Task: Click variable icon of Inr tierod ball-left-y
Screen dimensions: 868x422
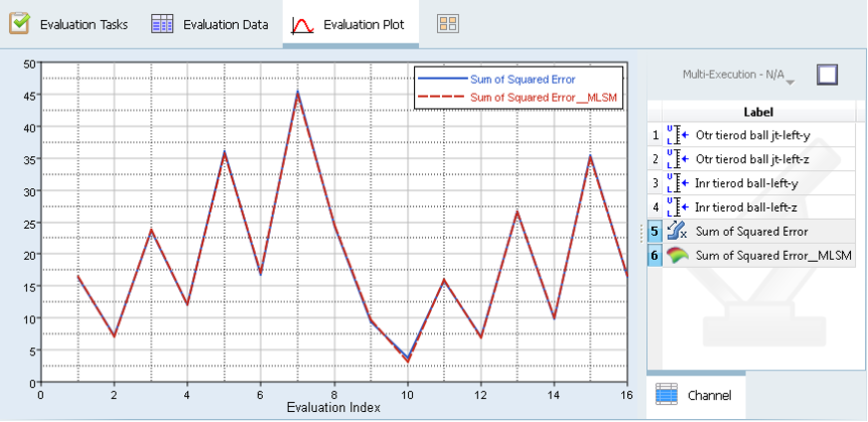Action: point(677,183)
